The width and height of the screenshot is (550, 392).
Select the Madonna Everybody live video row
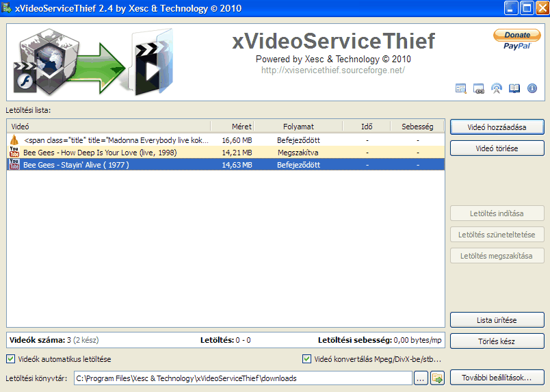[226, 140]
